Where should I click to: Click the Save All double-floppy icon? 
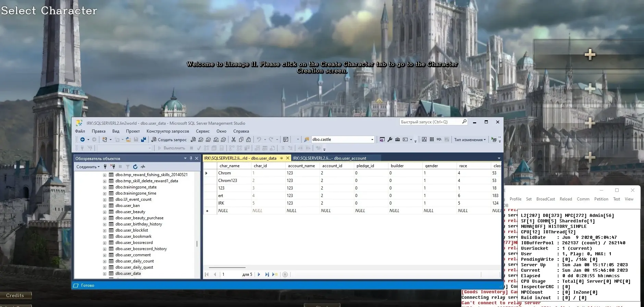click(x=144, y=139)
